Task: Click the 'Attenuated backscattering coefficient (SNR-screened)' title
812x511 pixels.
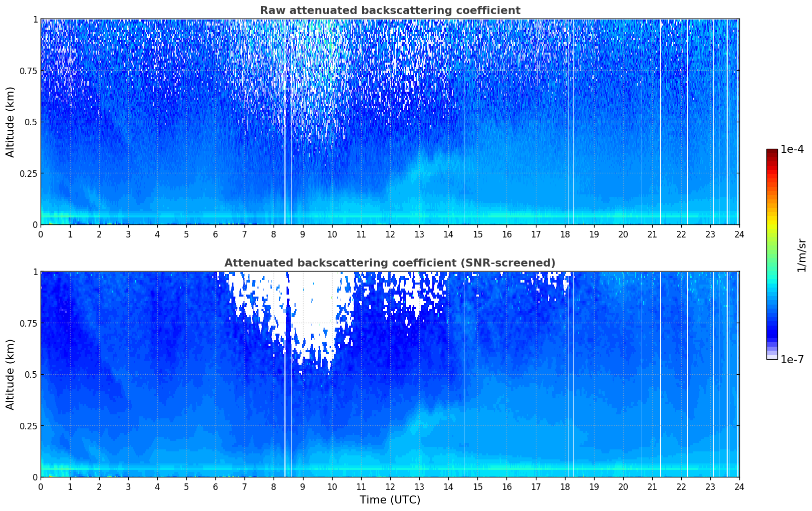Action: point(390,263)
